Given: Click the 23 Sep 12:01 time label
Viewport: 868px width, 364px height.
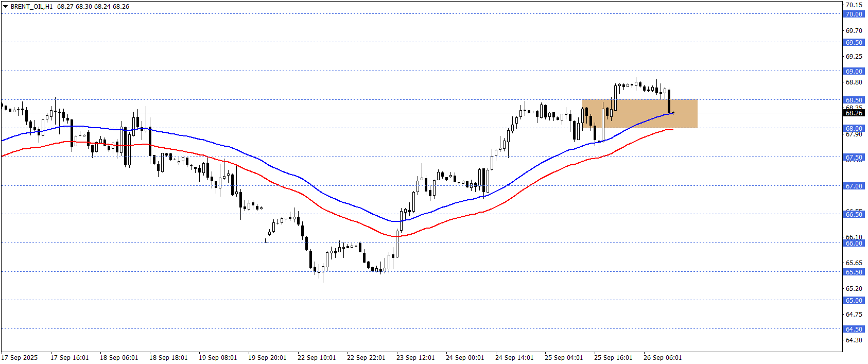Looking at the screenshot, I should click(415, 357).
